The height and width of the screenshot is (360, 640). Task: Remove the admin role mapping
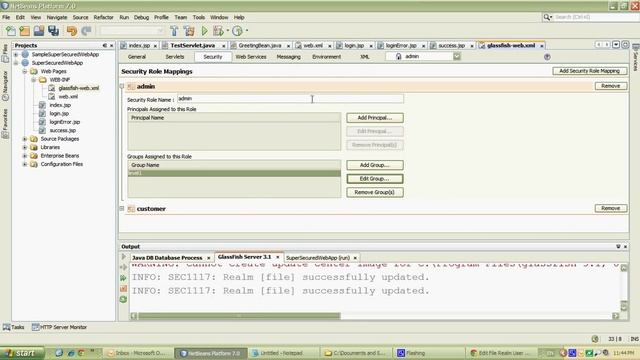(x=611, y=86)
